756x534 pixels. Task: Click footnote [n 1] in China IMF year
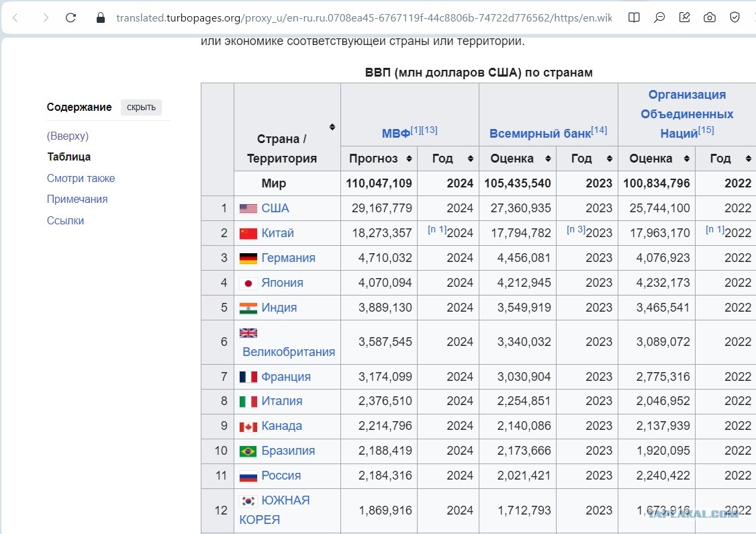click(x=437, y=230)
